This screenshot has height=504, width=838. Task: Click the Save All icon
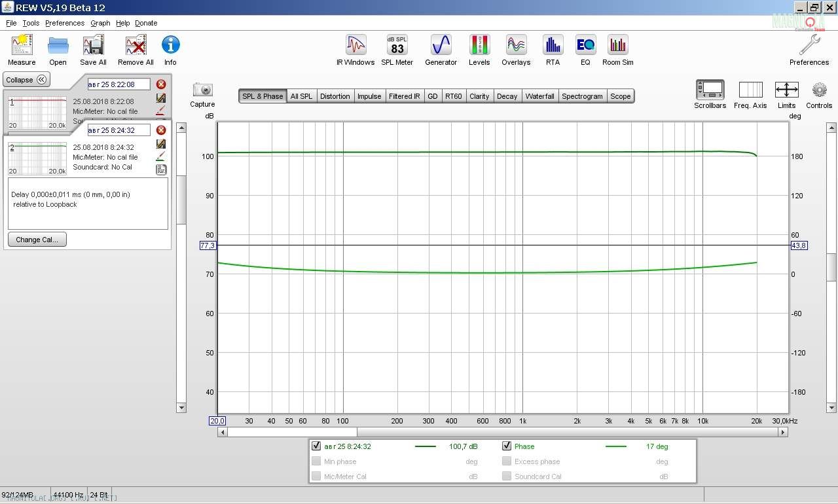click(93, 45)
